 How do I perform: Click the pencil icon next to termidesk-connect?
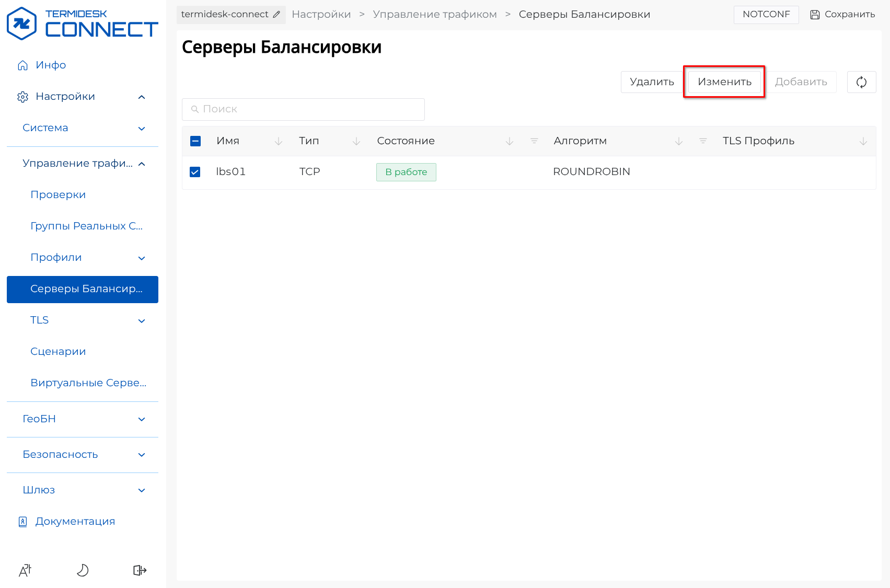(x=276, y=15)
